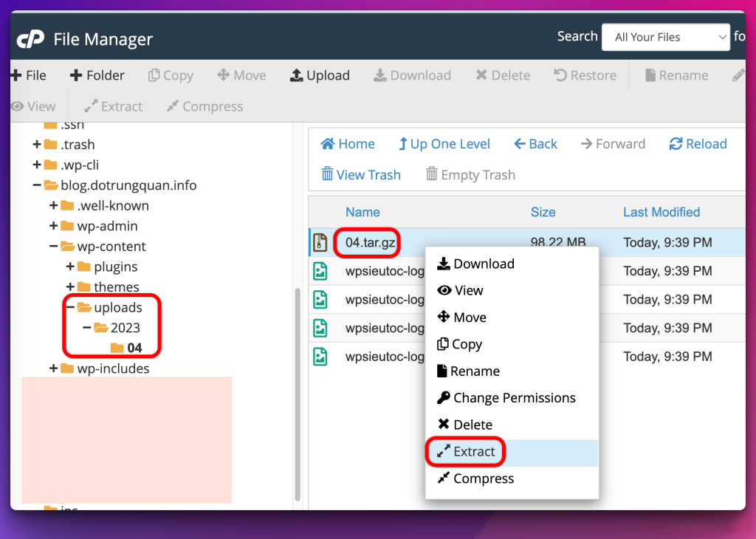Reload the file listing
The height and width of the screenshot is (539, 756).
click(697, 143)
